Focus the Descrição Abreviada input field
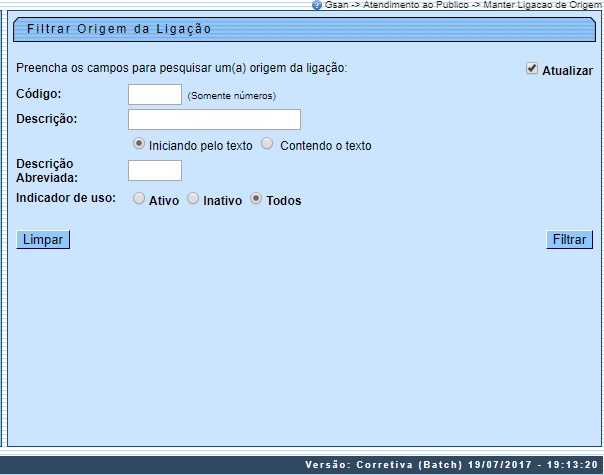The image size is (604, 475). point(155,170)
